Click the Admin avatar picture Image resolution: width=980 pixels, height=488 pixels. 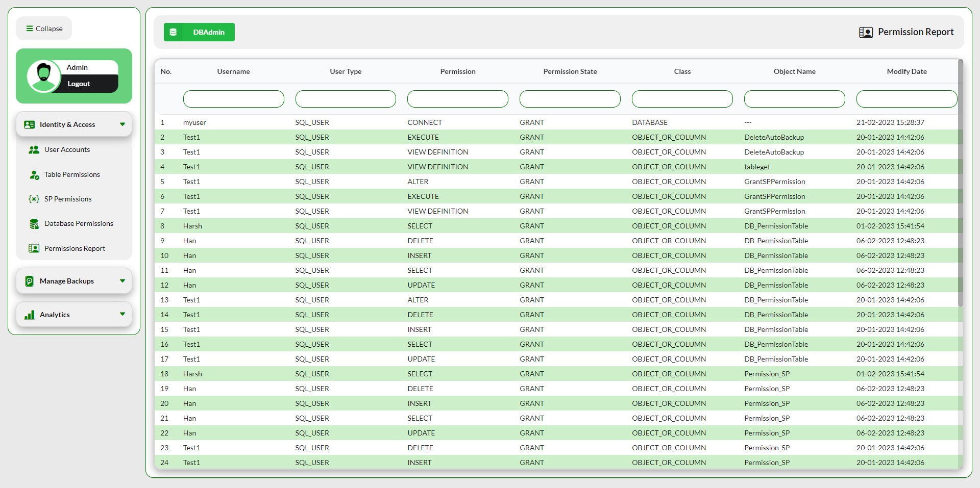pos(44,76)
